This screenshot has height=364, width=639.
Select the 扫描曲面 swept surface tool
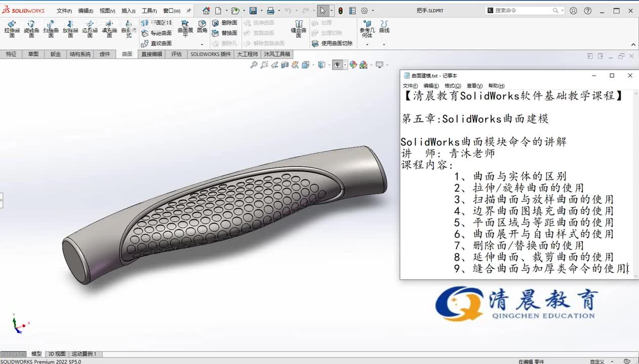tap(51, 29)
